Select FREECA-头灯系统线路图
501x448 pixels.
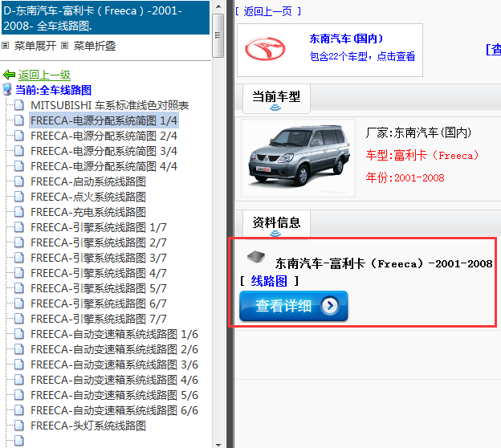coord(88,426)
